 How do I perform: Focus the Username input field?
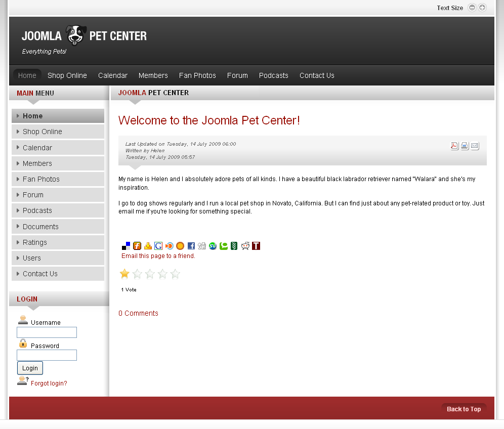click(47, 332)
